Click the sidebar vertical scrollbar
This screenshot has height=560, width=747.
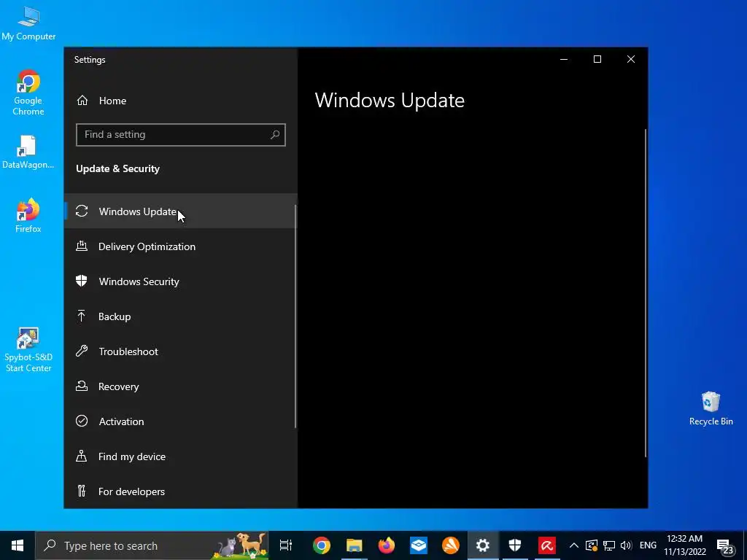coord(295,316)
